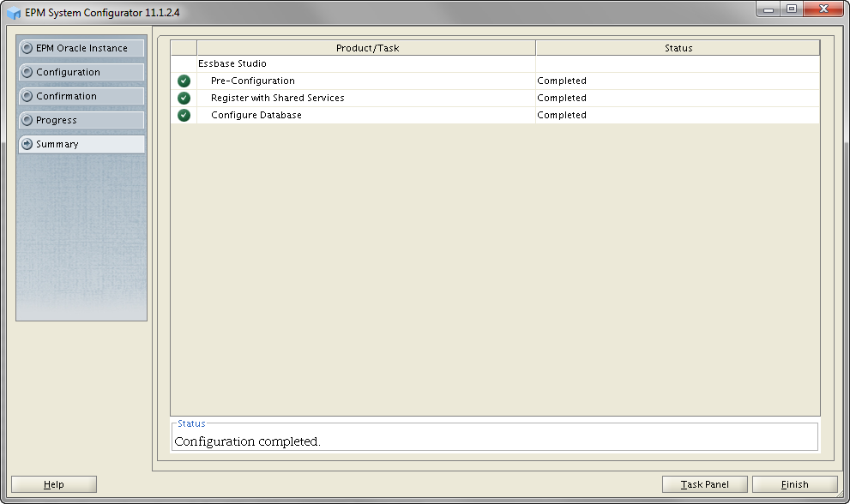Select the Configure Database task row

coord(495,116)
